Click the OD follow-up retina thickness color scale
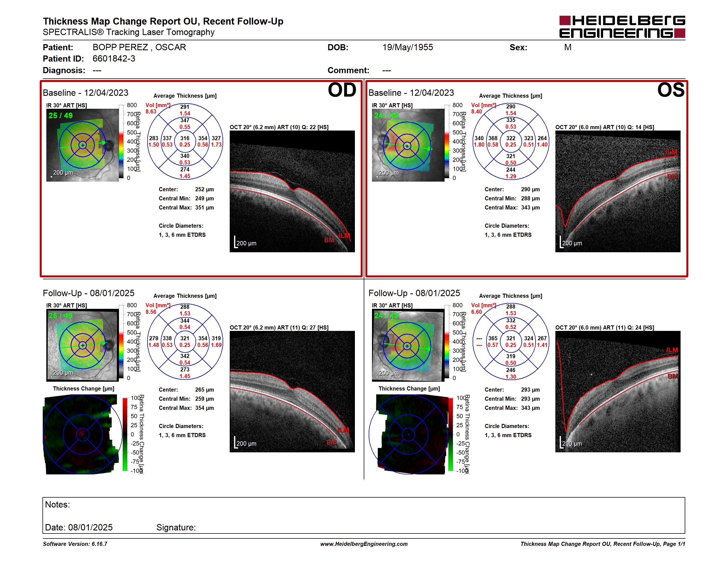The height and width of the screenshot is (563, 728). pyautogui.click(x=122, y=342)
